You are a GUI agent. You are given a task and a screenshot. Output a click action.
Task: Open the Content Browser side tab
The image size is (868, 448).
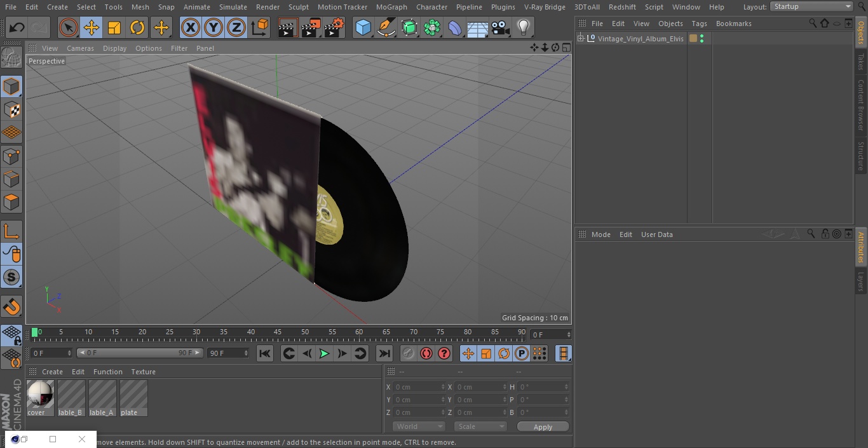coord(861,105)
